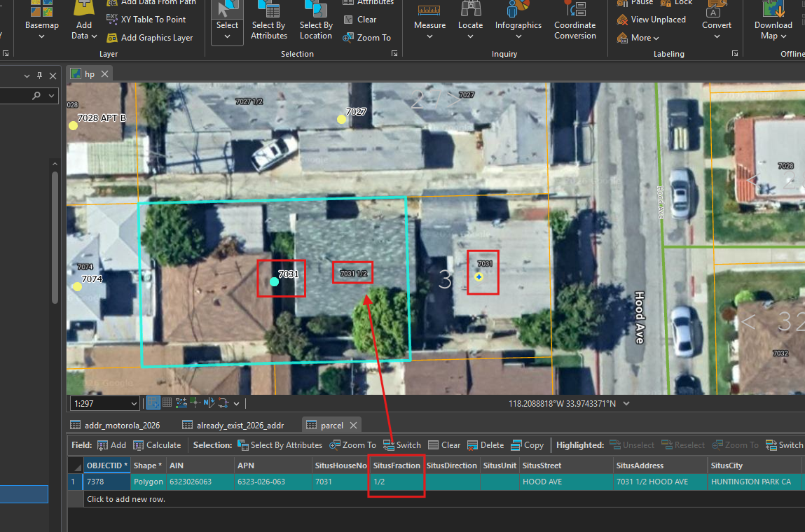The width and height of the screenshot is (805, 532).
Task: Expand the Basemap dropdown
Action: (41, 36)
